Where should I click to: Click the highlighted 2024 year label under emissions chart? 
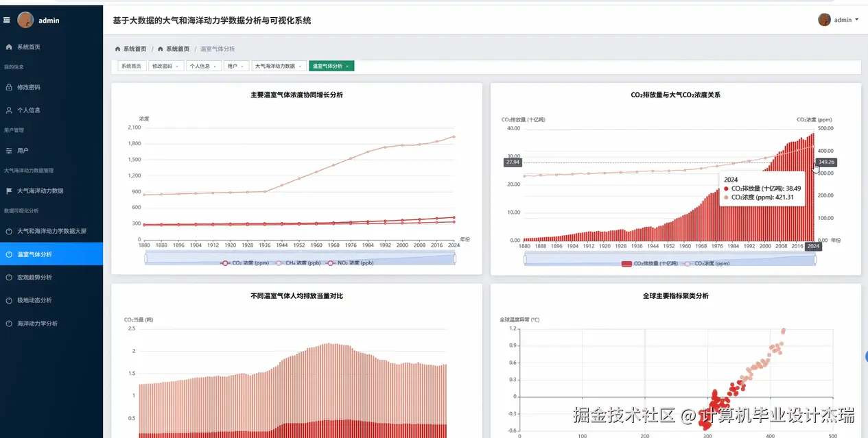pyautogui.click(x=813, y=246)
